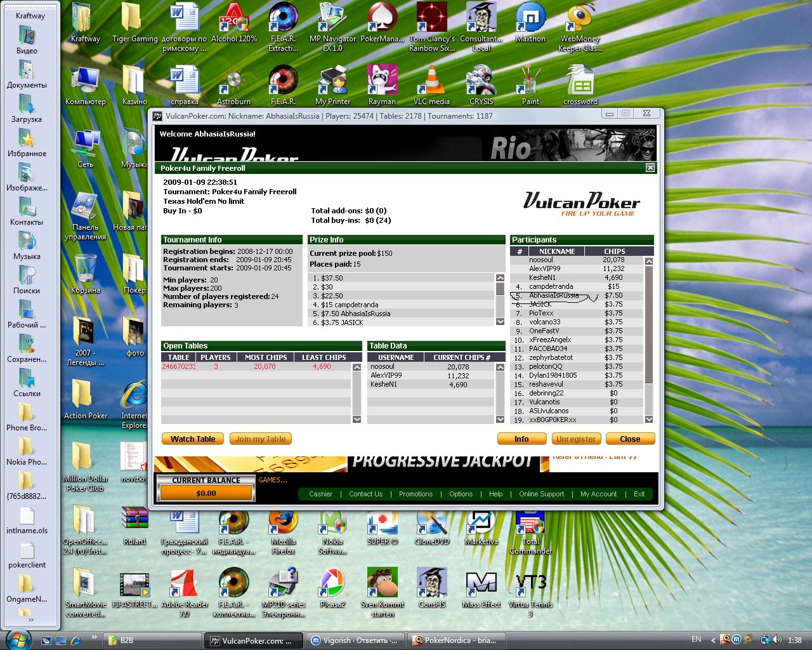
Task: Click the tournament Info button
Action: click(x=521, y=439)
